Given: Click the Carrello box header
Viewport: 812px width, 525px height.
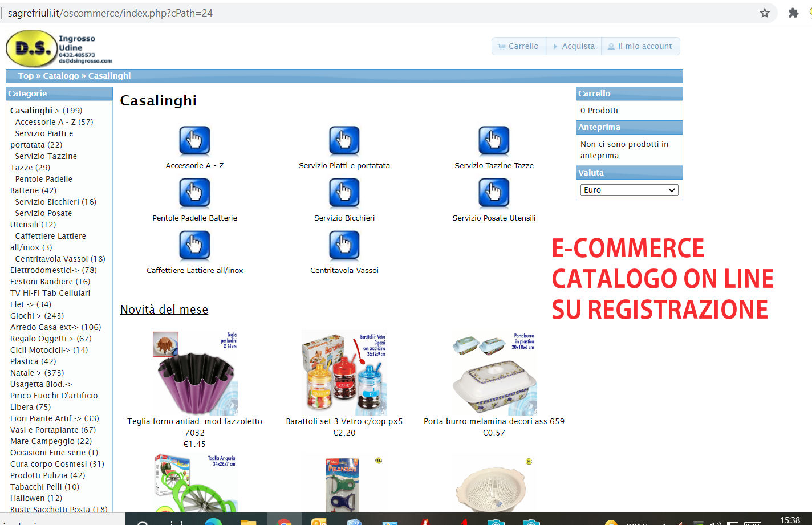Looking at the screenshot, I should point(630,93).
